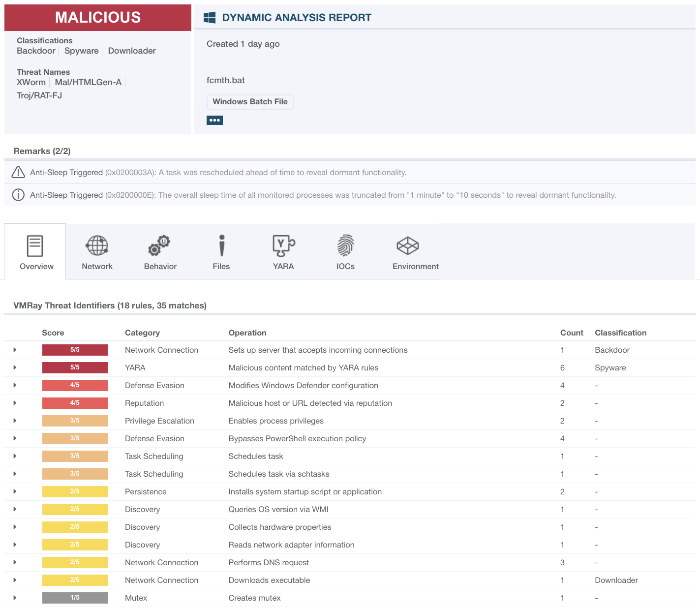Click the Mal/HTMLGen-A threat name
700x609 pixels.
click(x=88, y=82)
